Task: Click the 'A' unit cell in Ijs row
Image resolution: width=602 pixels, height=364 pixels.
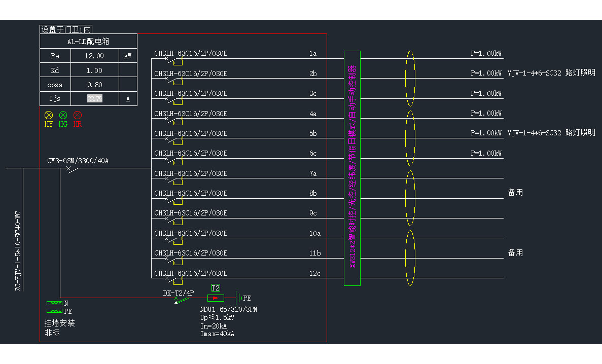Action: (x=128, y=99)
